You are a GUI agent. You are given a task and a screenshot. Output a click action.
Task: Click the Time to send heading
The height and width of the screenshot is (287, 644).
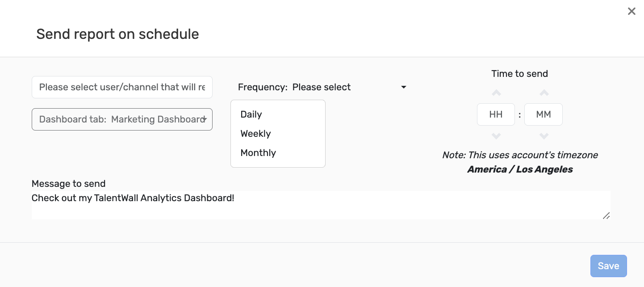(519, 73)
